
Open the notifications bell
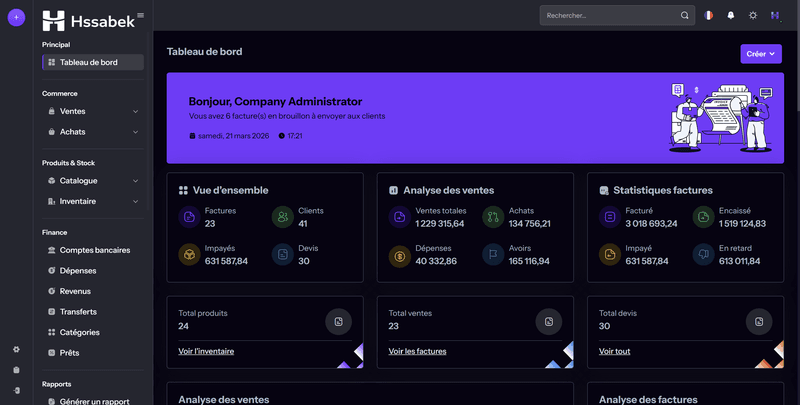pos(731,16)
